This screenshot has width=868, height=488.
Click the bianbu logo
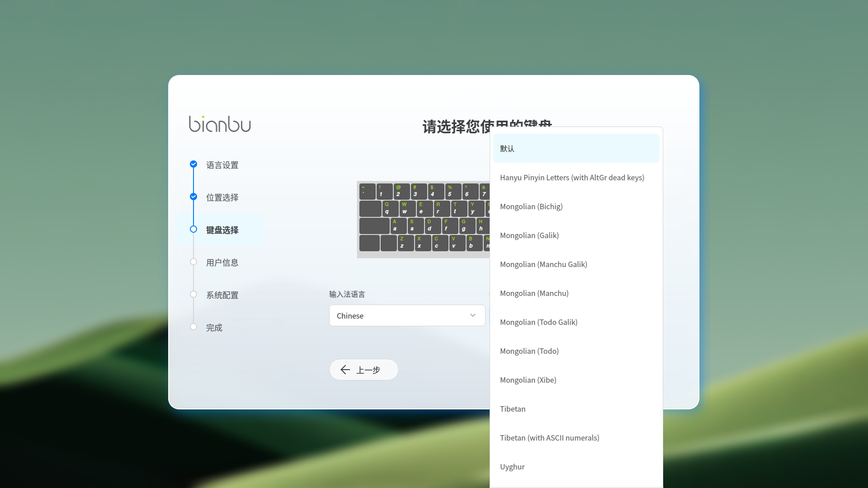pyautogui.click(x=220, y=124)
